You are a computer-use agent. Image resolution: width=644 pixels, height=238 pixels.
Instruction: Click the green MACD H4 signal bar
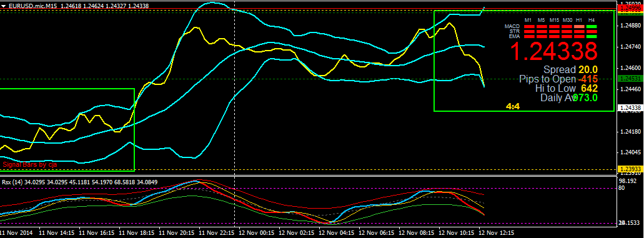(592, 27)
